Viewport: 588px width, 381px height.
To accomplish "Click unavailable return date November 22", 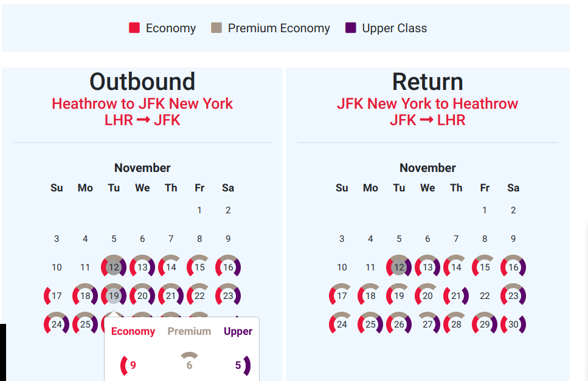I will (x=485, y=296).
